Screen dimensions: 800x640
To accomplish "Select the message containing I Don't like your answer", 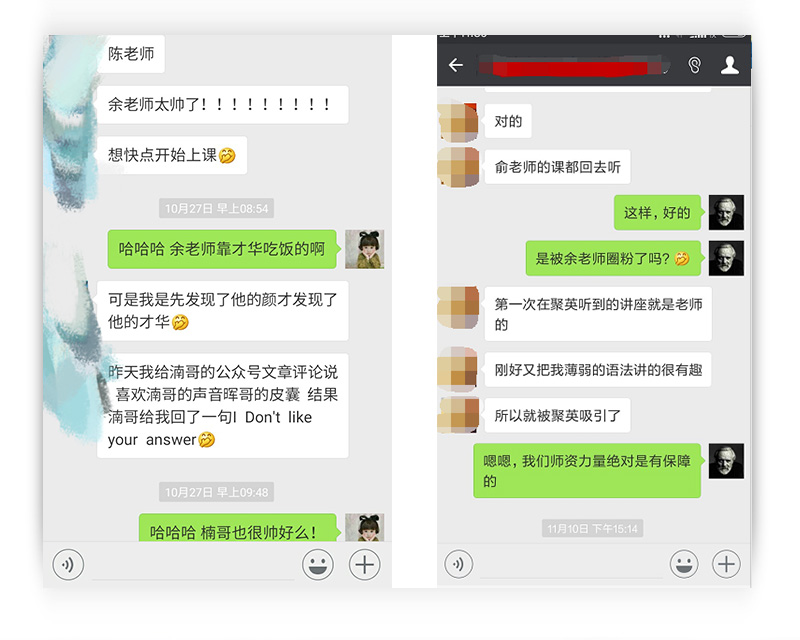I will coord(222,405).
